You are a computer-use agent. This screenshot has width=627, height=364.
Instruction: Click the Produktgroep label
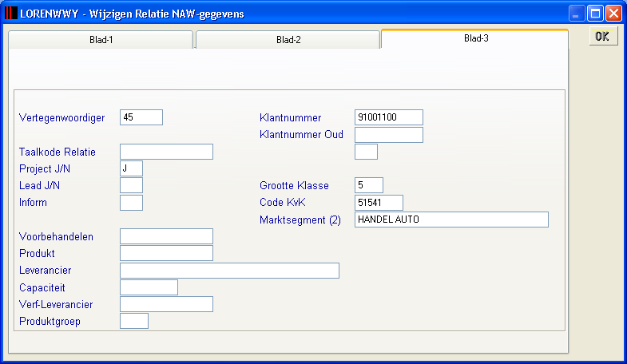50,322
